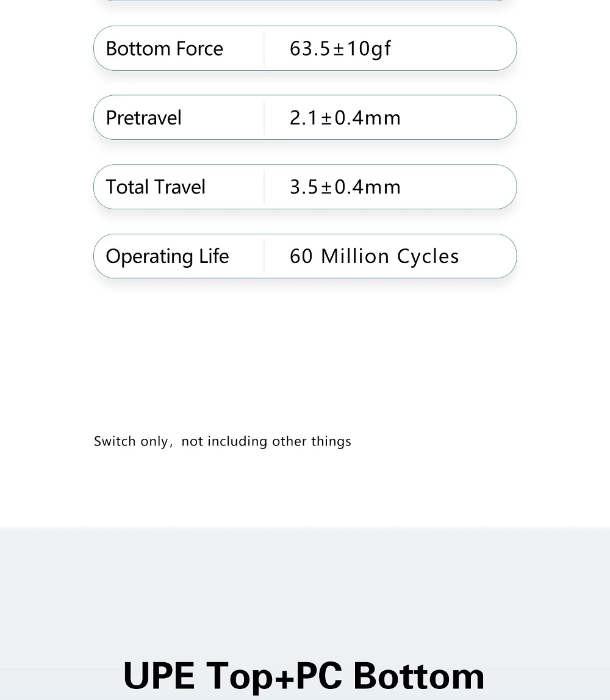Click the Pretravel label
The image size is (610, 700).
[143, 118]
